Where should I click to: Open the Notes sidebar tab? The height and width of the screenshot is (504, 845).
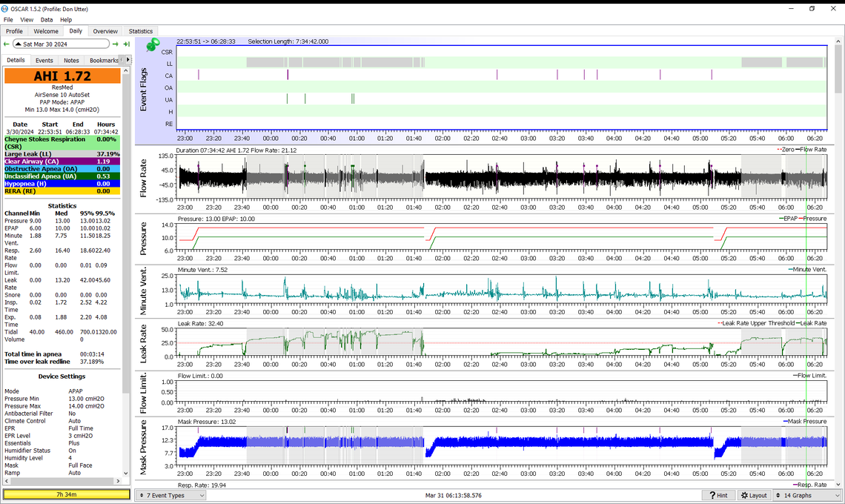coord(71,60)
